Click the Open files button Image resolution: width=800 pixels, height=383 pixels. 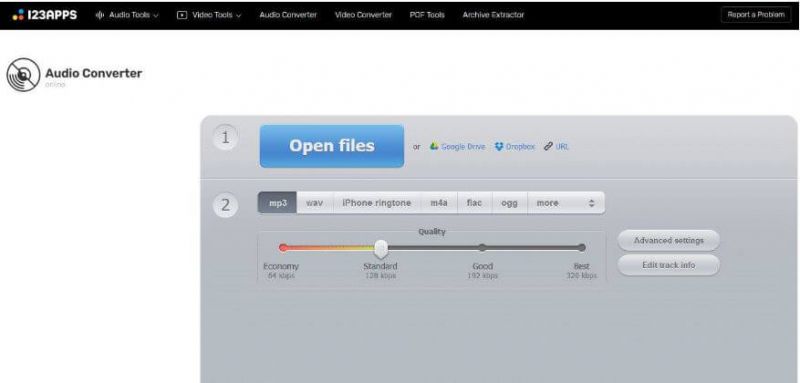[332, 146]
